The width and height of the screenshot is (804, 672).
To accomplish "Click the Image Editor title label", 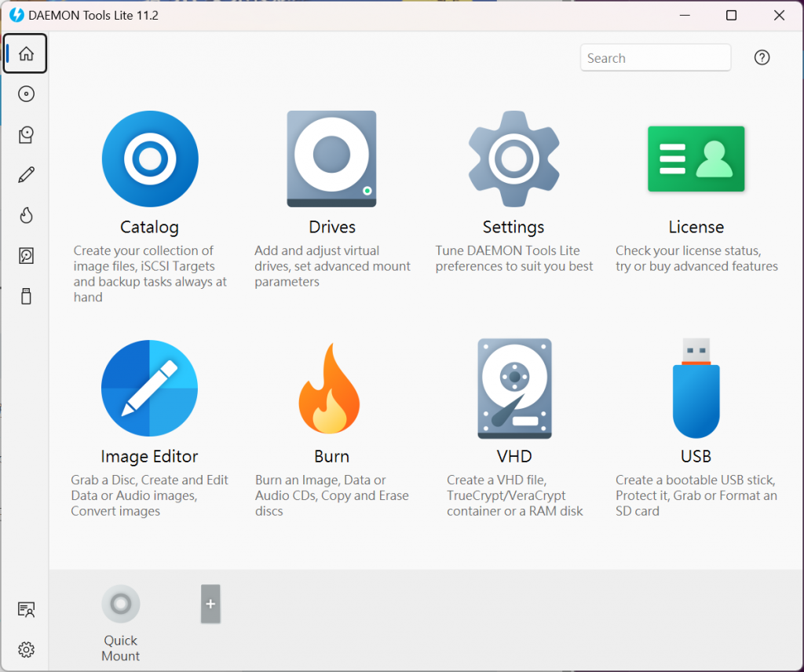I will (x=149, y=456).
